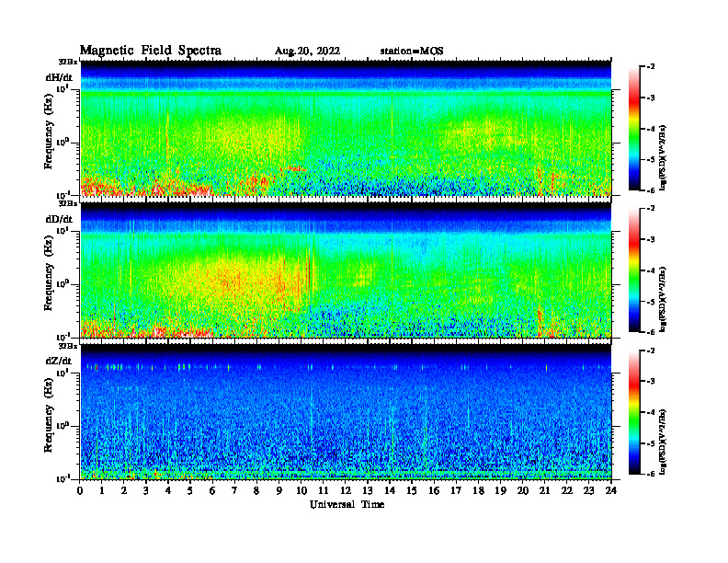Click hour 12 on the Universal Time axis
Viewport: 728px width, 563px height.
click(x=346, y=491)
